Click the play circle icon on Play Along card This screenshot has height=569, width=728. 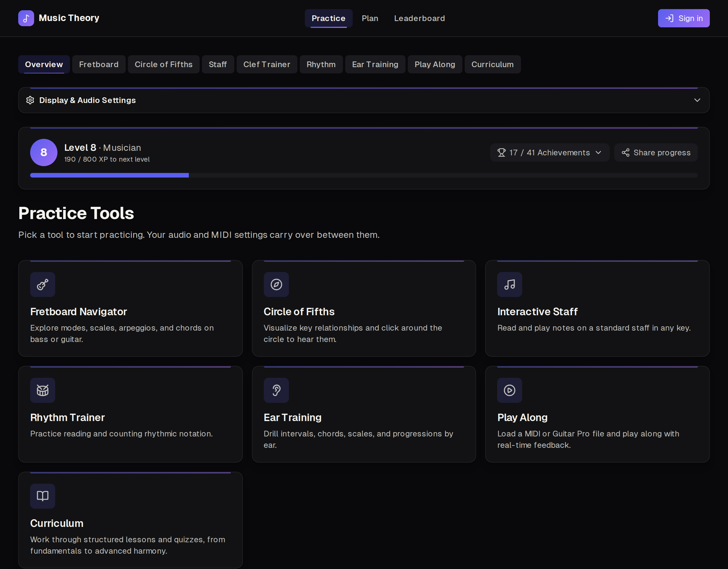510,390
